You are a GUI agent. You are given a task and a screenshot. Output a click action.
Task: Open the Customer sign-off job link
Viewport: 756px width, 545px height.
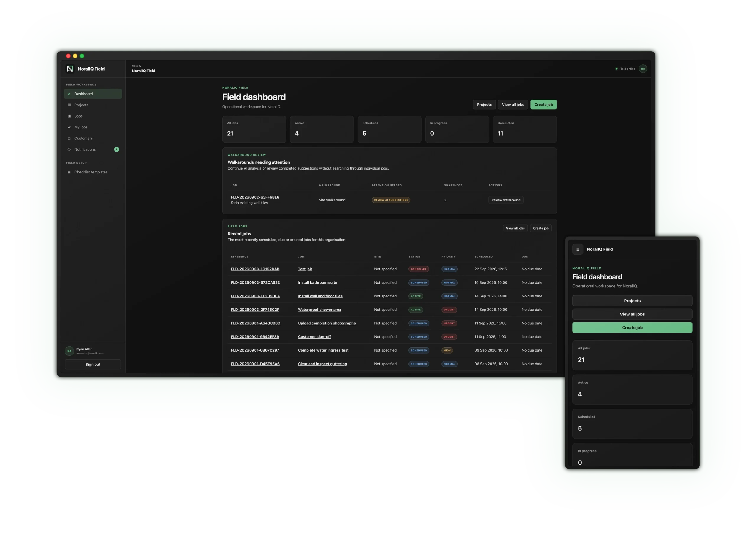click(314, 337)
